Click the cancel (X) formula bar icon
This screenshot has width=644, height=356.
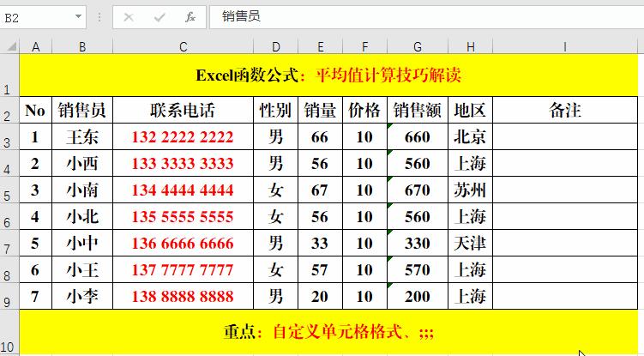click(x=129, y=17)
